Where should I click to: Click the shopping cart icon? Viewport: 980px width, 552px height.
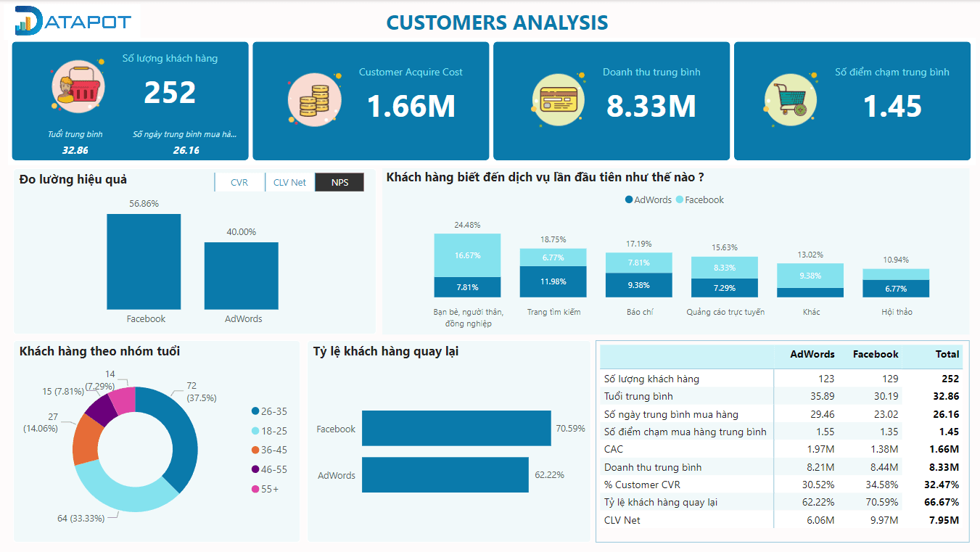click(791, 100)
